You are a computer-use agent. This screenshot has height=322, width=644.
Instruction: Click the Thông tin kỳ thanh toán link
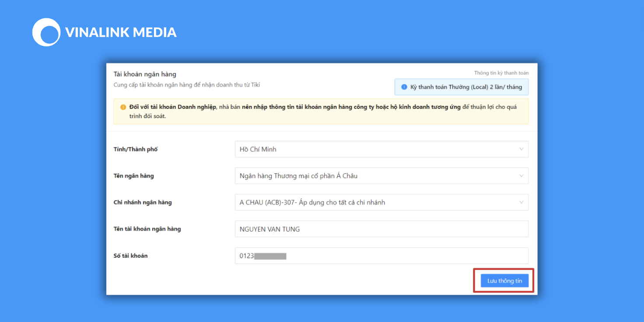point(501,73)
